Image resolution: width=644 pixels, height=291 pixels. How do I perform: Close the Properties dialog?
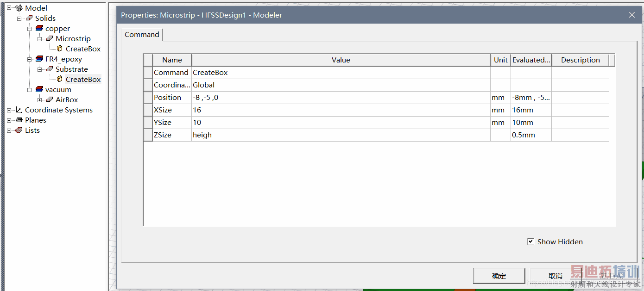tap(632, 15)
